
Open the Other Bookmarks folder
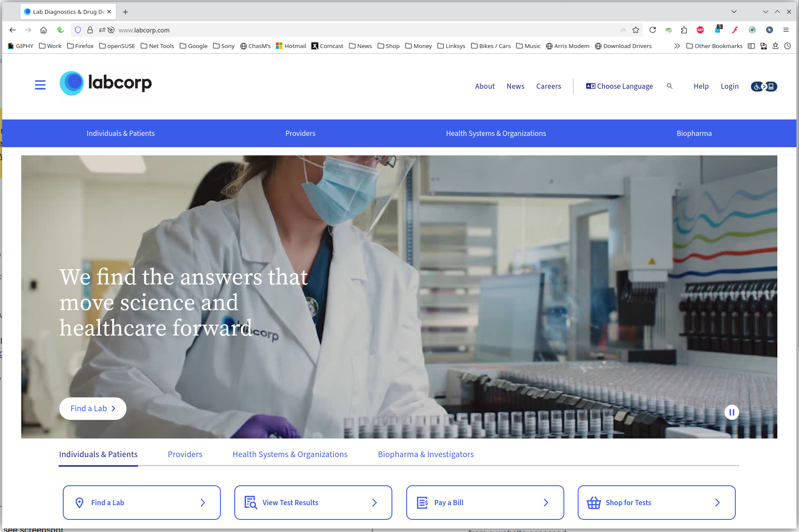(714, 46)
